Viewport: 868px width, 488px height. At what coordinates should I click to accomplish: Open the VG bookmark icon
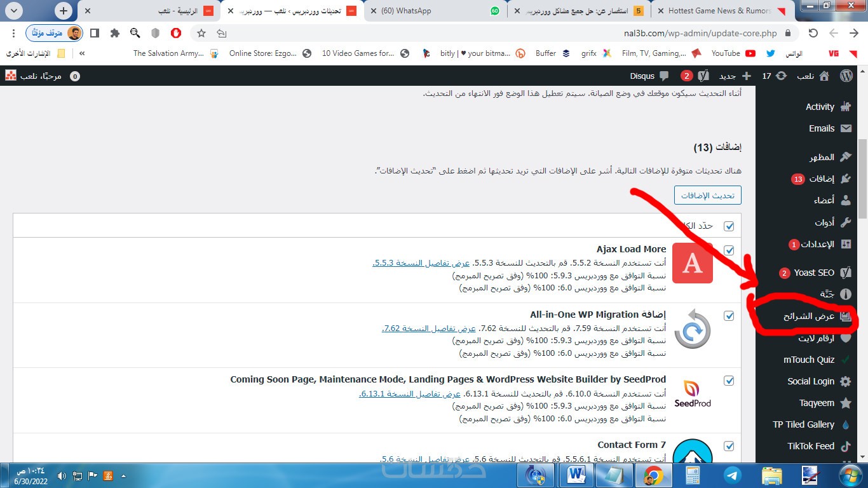(832, 53)
